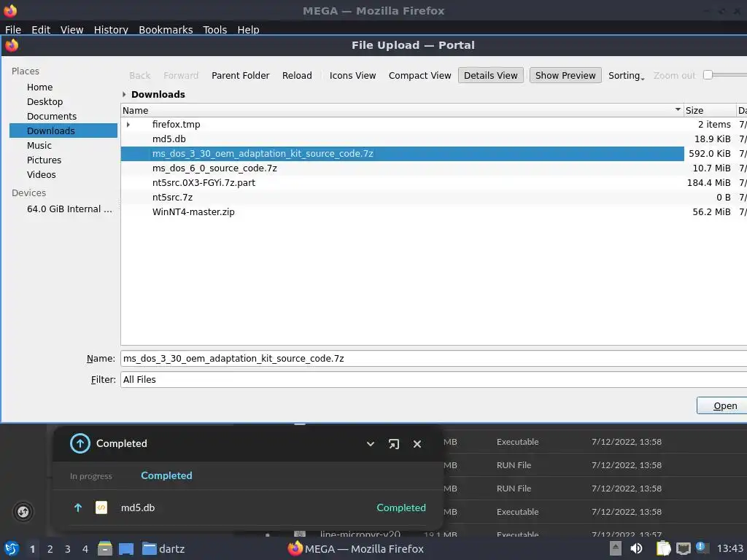Click the upload arrow next to md5.db
Viewport: 747px width, 560px height.
click(x=78, y=507)
